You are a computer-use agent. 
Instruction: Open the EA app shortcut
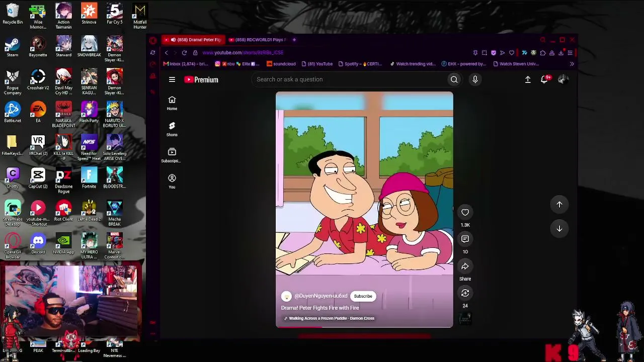click(38, 112)
